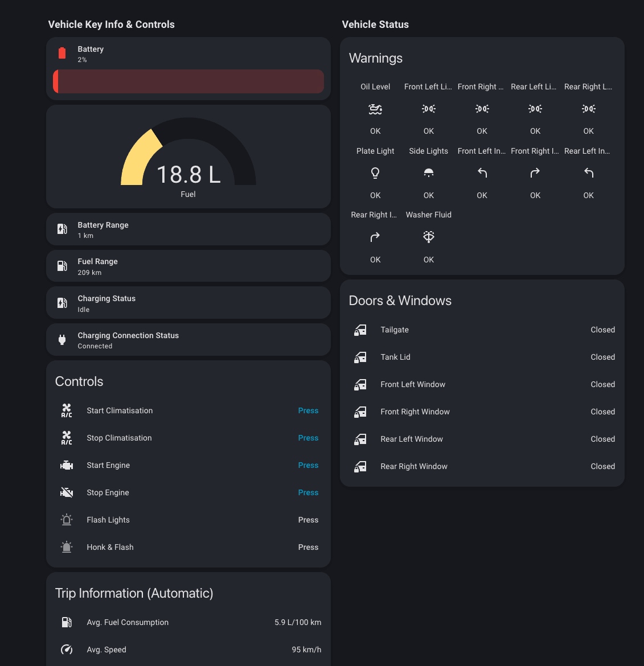The height and width of the screenshot is (666, 644).
Task: Click the low battery progress bar
Action: coord(188,81)
